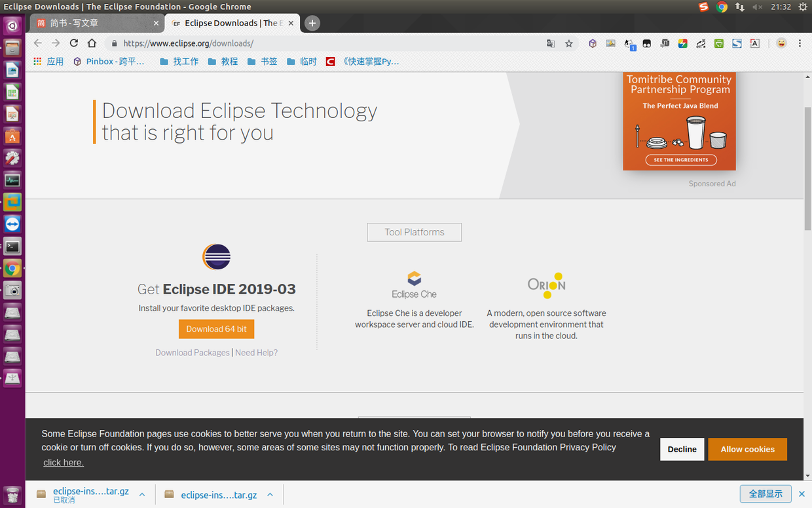The width and height of the screenshot is (812, 508).
Task: Open the Tomitribe sponsored ad
Action: pyautogui.click(x=679, y=121)
